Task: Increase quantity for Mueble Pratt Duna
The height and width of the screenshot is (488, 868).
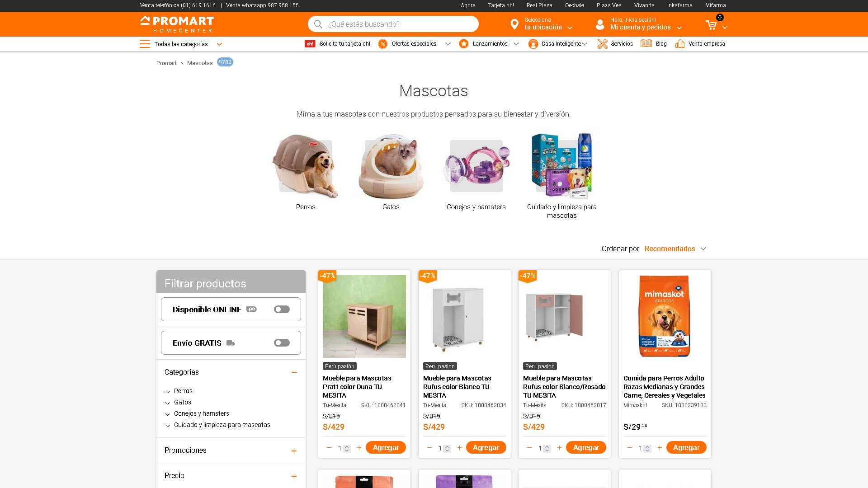Action: [359, 448]
